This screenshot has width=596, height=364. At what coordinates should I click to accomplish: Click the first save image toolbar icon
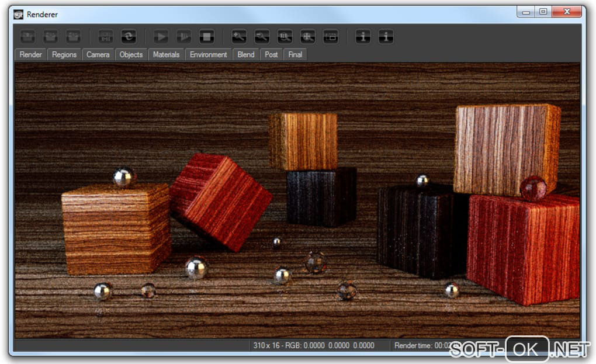[x=27, y=37]
